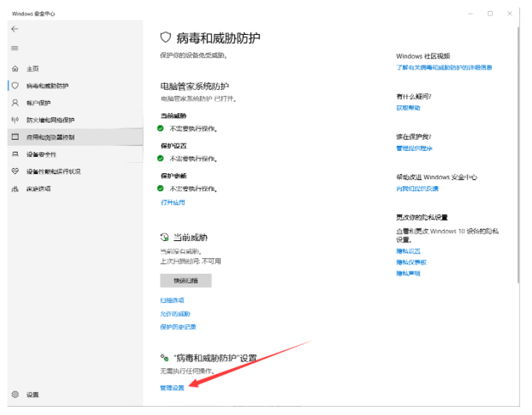This screenshot has height=415, width=532.
Task: Click green check under first 当前威胁
Action: point(160,129)
